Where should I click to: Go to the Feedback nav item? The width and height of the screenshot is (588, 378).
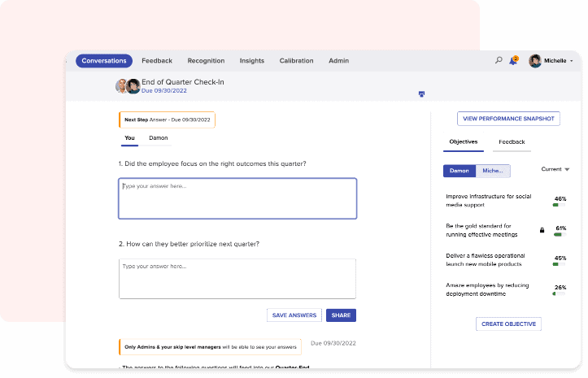[x=157, y=61]
